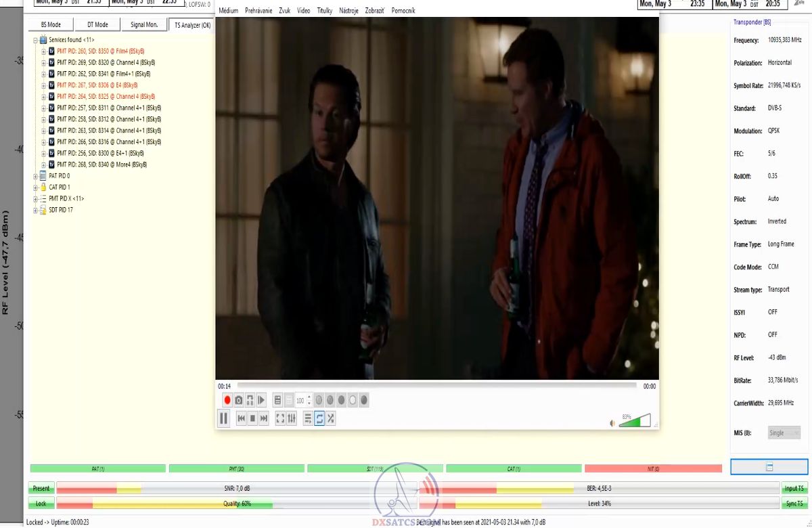Toggle shuffle random playback
Image resolution: width=812 pixels, height=528 pixels.
tap(330, 419)
